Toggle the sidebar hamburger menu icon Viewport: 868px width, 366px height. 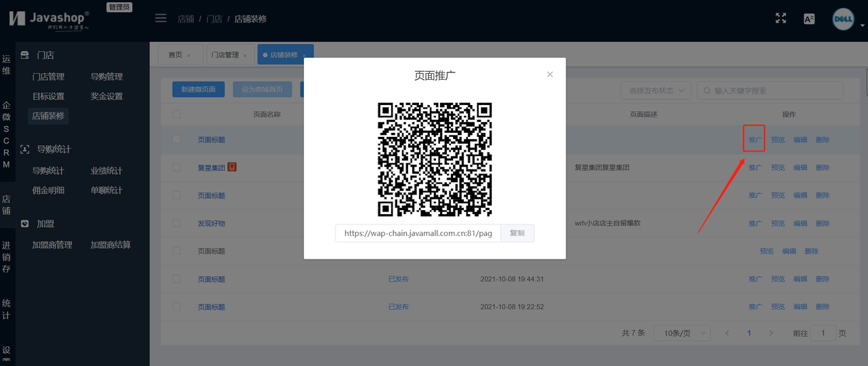point(161,18)
